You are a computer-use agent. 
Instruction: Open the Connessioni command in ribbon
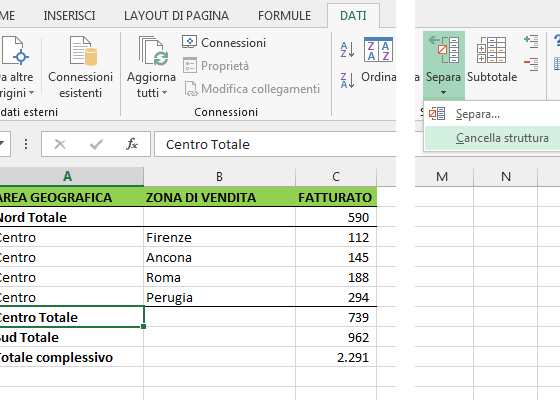pyautogui.click(x=224, y=42)
